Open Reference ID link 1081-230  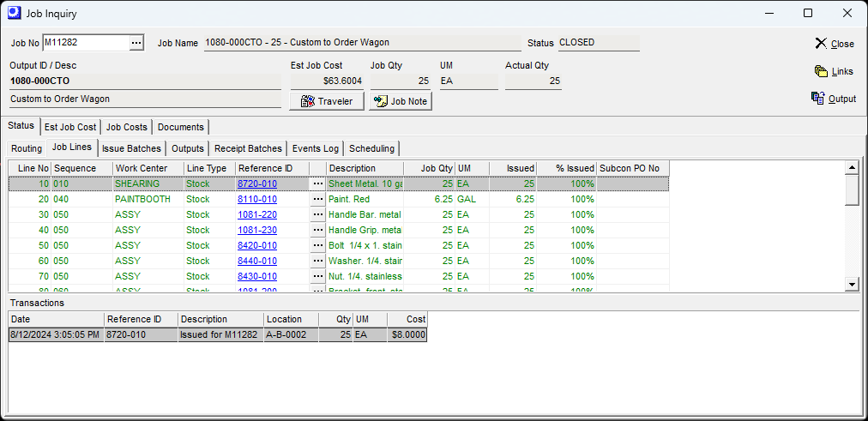tap(257, 230)
